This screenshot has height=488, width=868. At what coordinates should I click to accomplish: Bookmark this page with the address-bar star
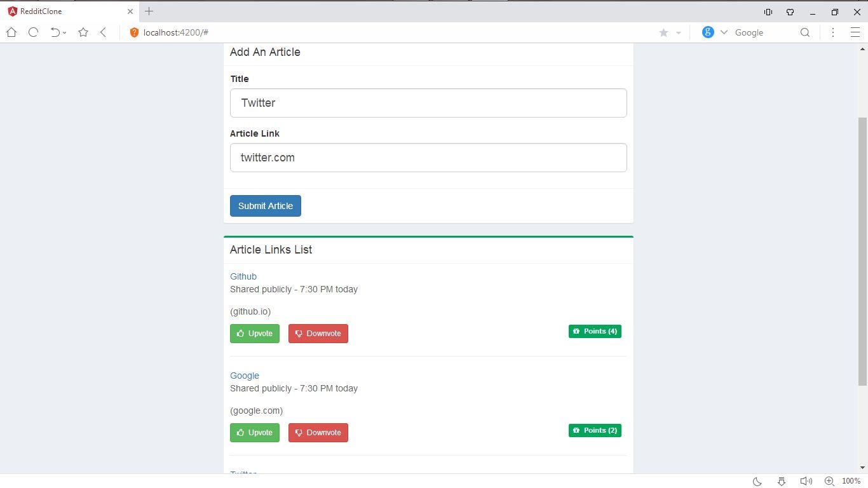[663, 32]
